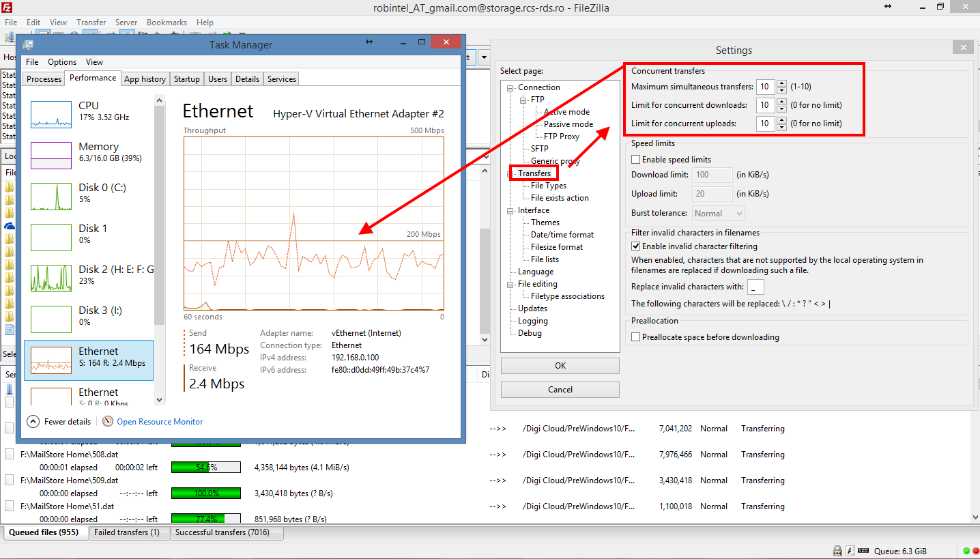Open FileZilla Help menu
The width and height of the screenshot is (980, 559).
click(x=205, y=23)
